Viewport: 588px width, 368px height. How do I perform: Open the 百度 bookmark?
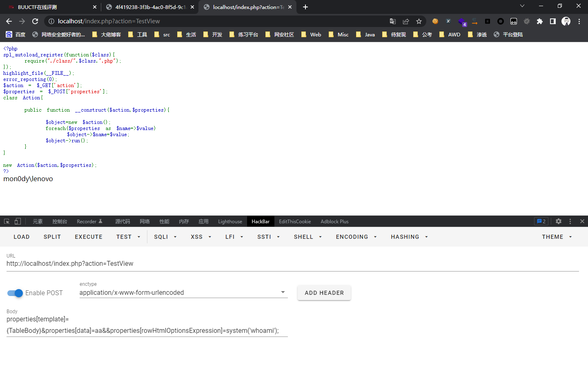[x=16, y=34]
